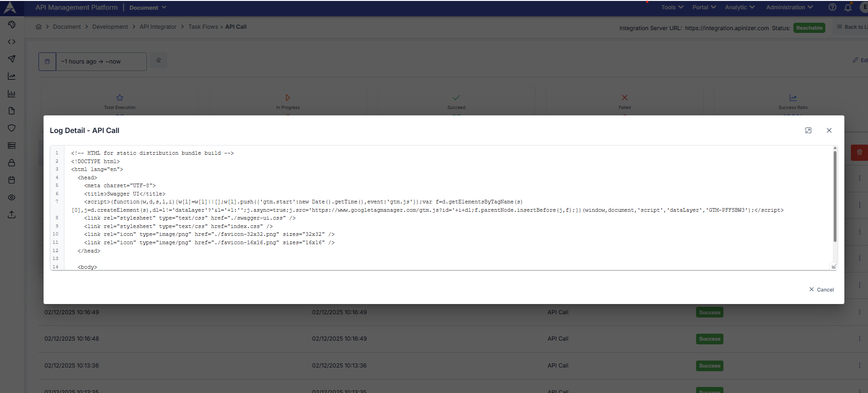Open the code brackets icon in sidebar
Image resolution: width=868 pixels, height=393 pixels.
click(12, 42)
